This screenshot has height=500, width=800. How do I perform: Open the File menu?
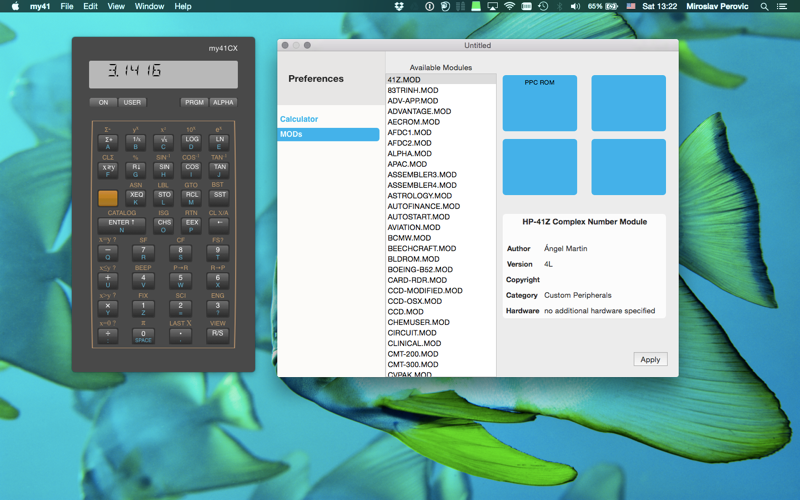(67, 6)
